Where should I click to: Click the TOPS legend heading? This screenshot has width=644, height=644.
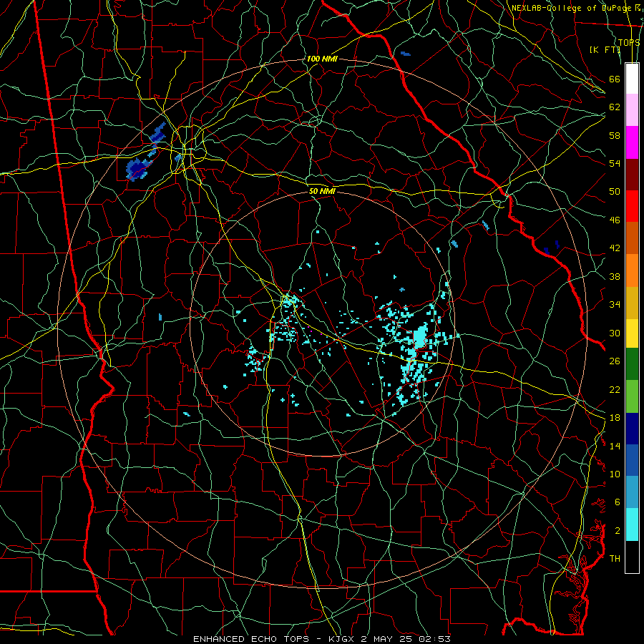click(629, 43)
